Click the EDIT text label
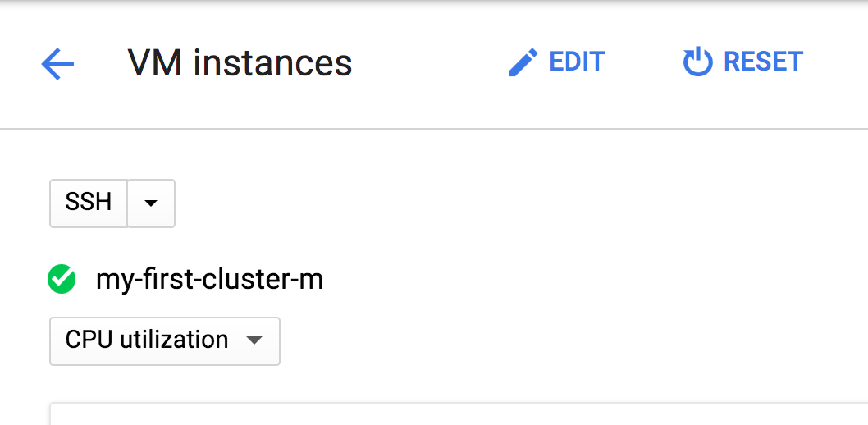This screenshot has height=425, width=868. click(577, 62)
